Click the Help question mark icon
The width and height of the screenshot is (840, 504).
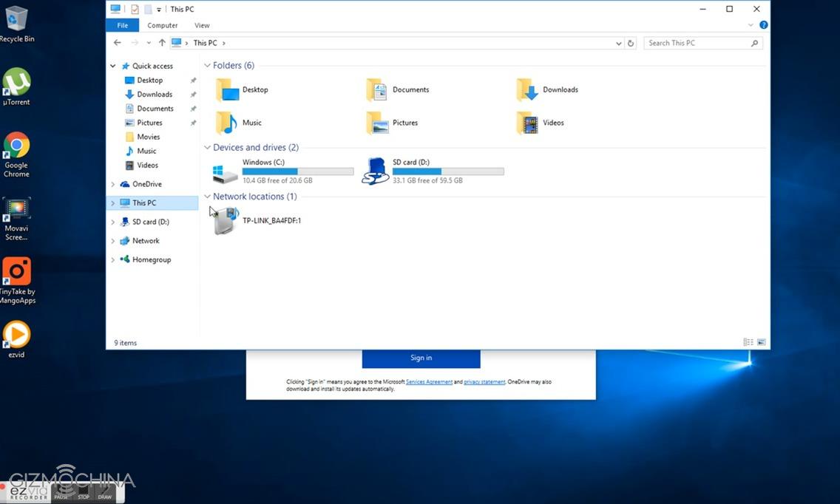(x=763, y=25)
